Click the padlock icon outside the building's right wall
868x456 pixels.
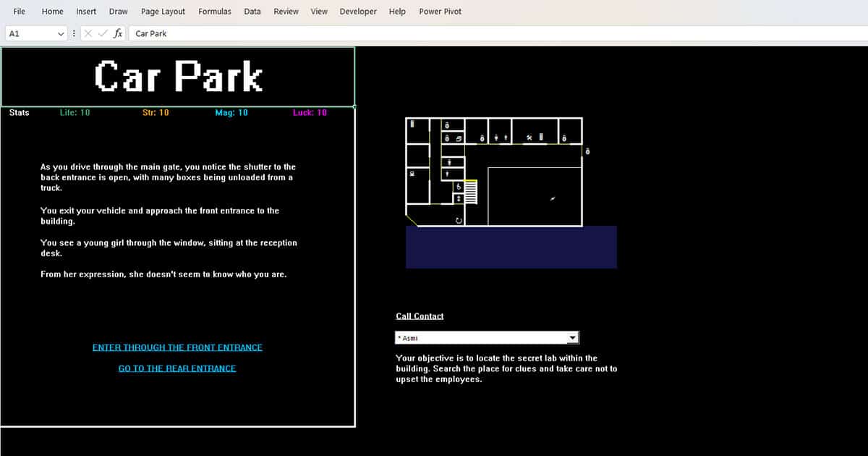pos(587,151)
